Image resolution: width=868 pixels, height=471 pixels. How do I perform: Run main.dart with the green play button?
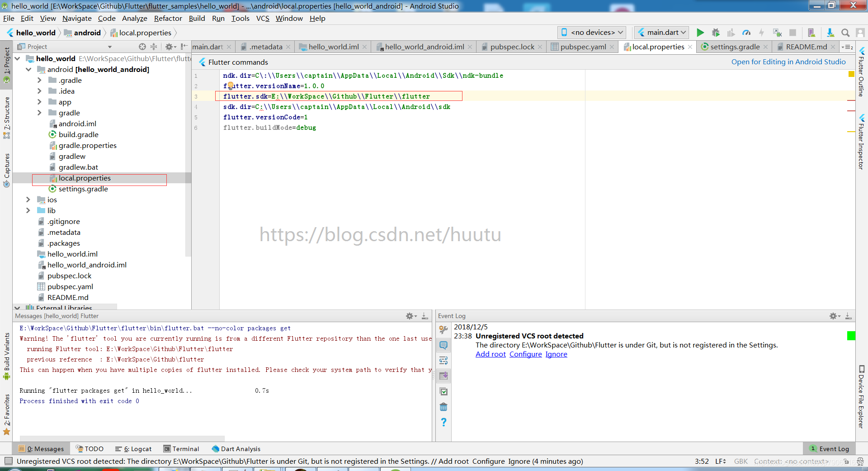pyautogui.click(x=700, y=33)
